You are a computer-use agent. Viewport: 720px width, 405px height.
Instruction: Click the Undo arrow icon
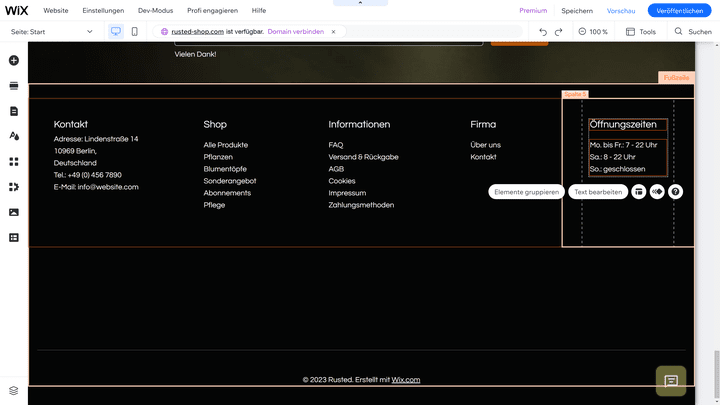pos(543,32)
